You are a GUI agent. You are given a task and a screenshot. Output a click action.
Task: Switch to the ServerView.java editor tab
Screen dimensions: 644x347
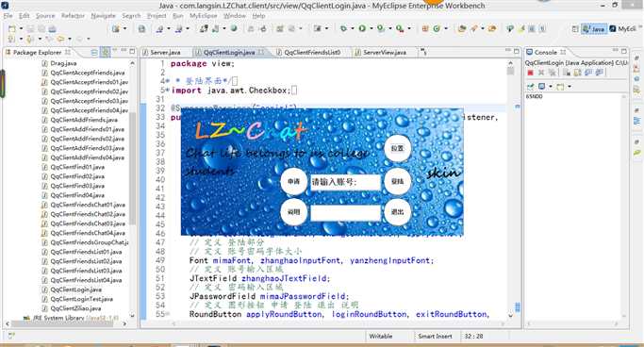click(381, 52)
